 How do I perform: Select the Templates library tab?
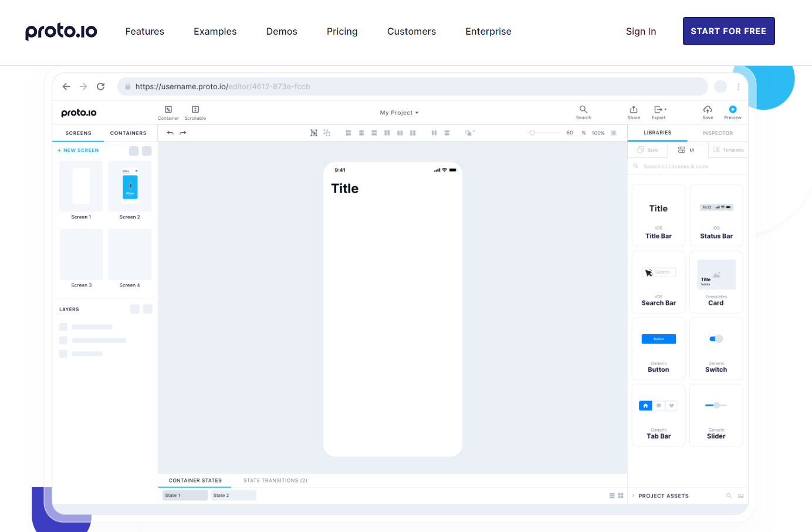tap(728, 150)
